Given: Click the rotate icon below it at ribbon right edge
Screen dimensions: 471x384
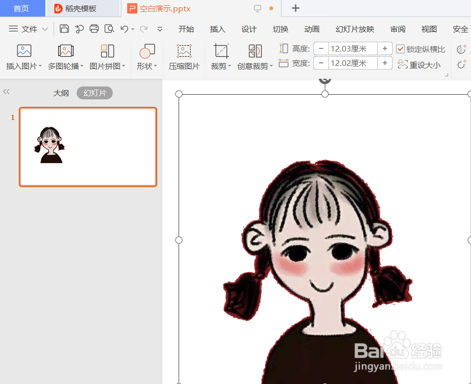Looking at the screenshot, I should (x=462, y=64).
